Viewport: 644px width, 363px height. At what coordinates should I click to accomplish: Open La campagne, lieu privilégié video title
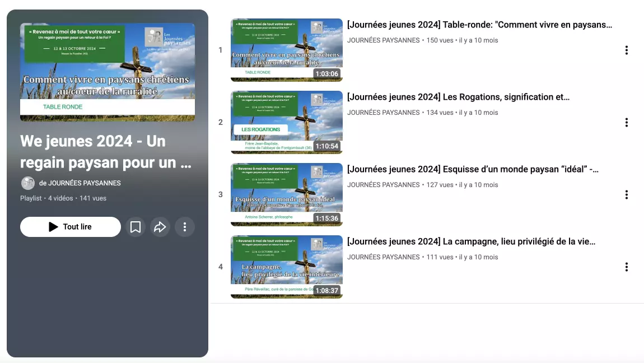pos(471,241)
